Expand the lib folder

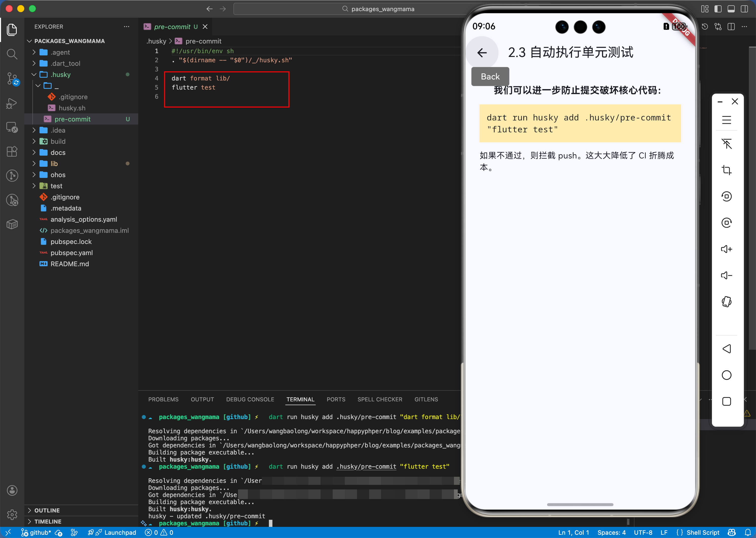pos(54,164)
